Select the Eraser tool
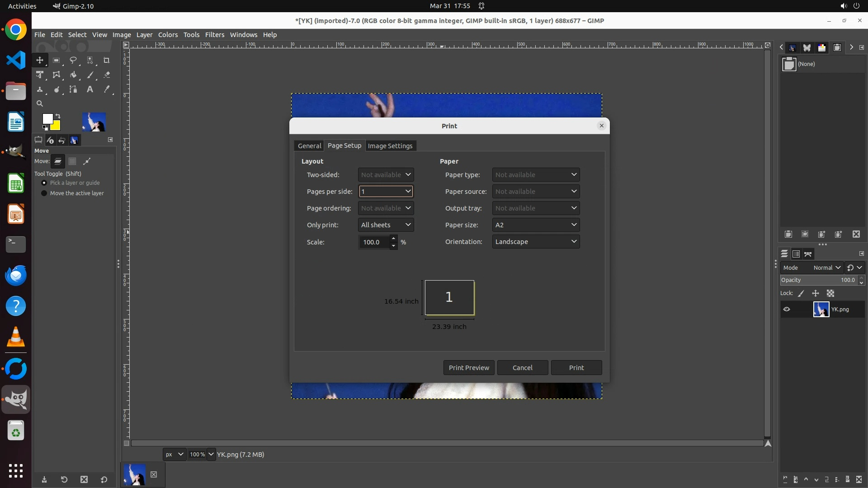 point(107,75)
